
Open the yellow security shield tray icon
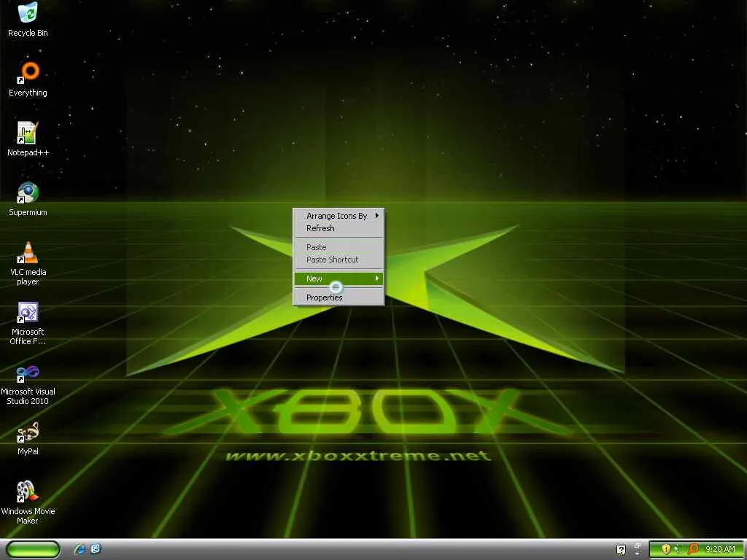(x=666, y=550)
